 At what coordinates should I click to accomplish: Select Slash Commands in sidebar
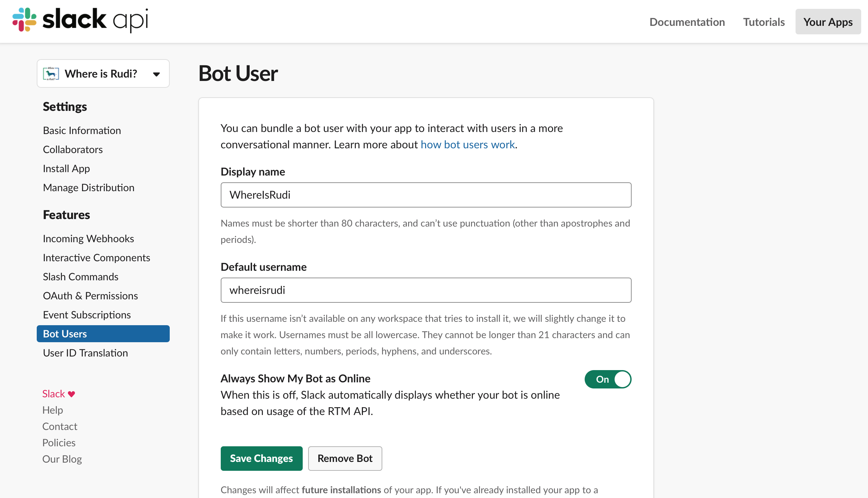pyautogui.click(x=80, y=276)
